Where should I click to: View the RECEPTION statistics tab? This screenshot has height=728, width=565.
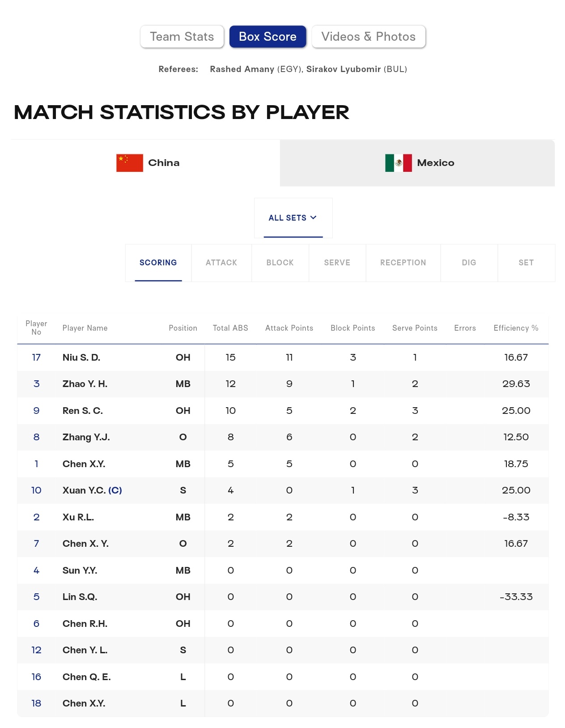click(403, 263)
